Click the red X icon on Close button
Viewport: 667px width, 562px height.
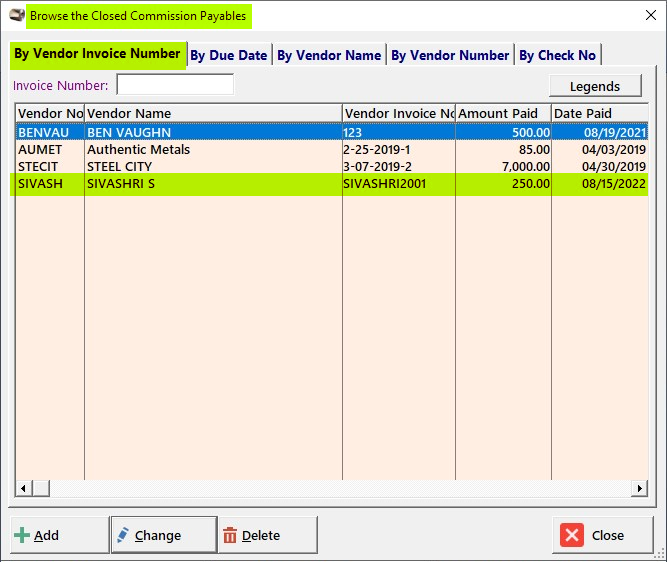tap(571, 535)
